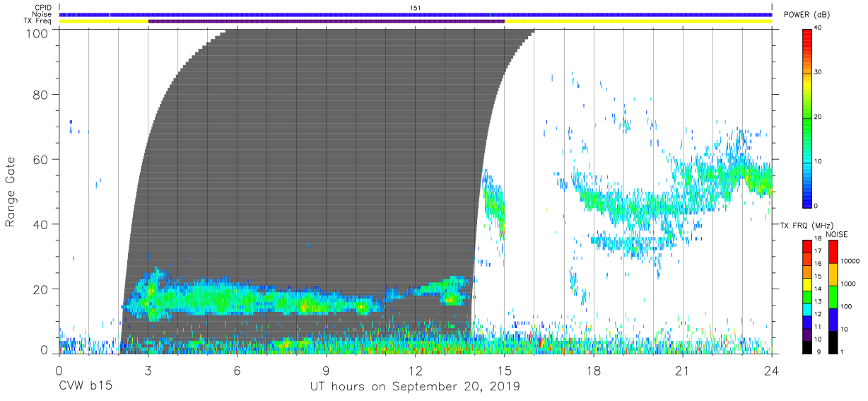The height and width of the screenshot is (401, 868).
Task: Click the '1' label on NOISE scale
Action: [x=843, y=352]
